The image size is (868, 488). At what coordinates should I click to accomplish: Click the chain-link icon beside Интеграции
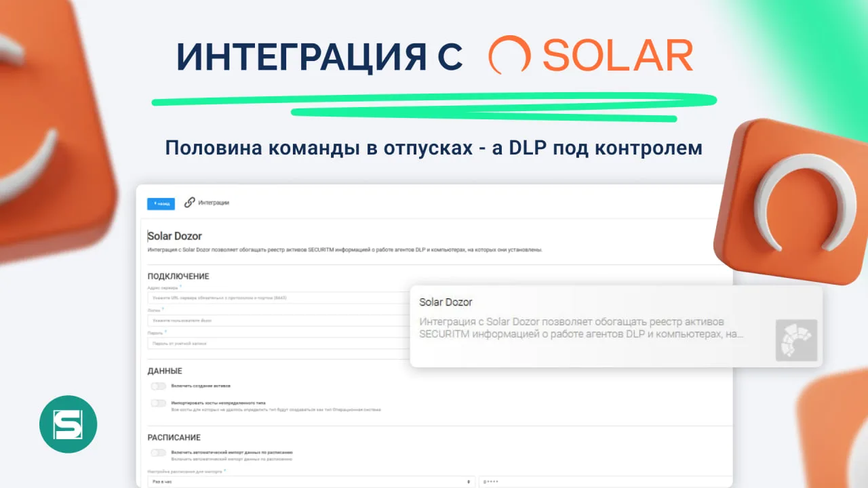pyautogui.click(x=190, y=202)
